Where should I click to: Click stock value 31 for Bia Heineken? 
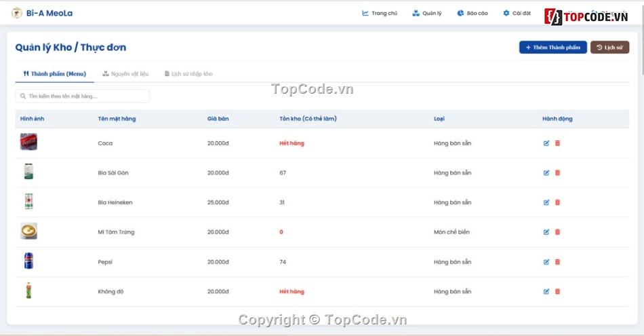coord(282,202)
